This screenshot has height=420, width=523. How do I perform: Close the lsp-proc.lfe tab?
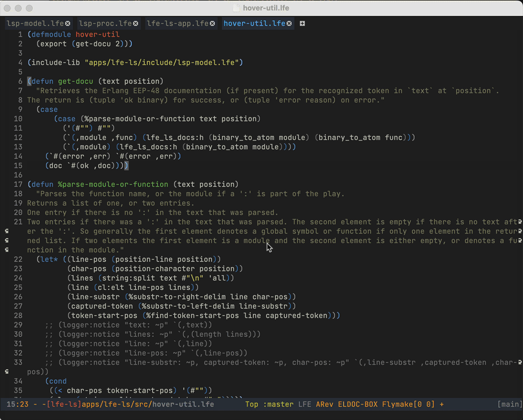(x=135, y=23)
